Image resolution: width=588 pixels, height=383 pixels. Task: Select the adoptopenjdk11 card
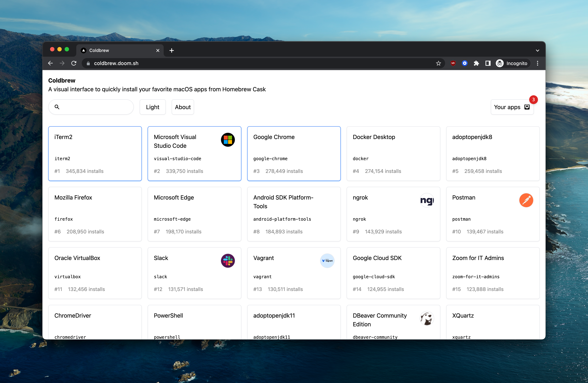tap(294, 322)
